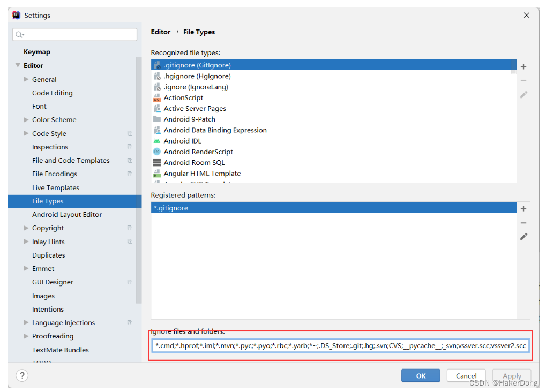Click the Editor breadcrumb link

point(161,32)
